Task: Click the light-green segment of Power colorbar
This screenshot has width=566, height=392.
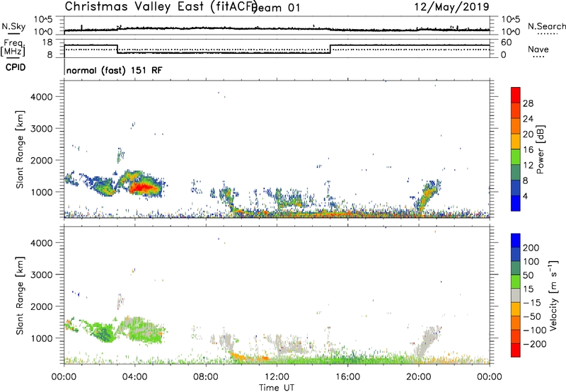Action: click(x=516, y=157)
